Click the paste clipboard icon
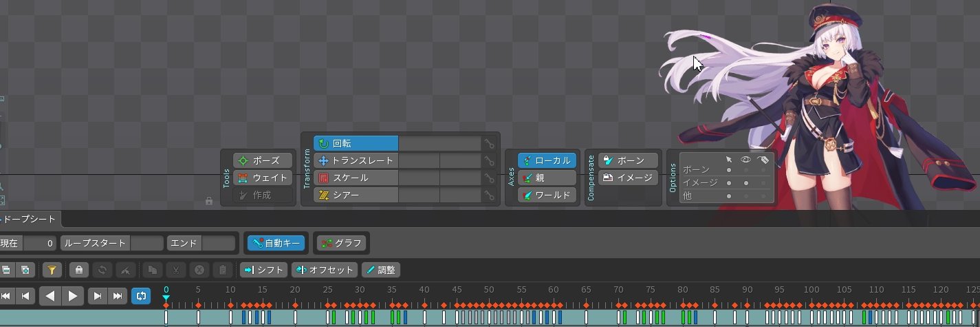The width and height of the screenshot is (980, 327). click(x=223, y=270)
